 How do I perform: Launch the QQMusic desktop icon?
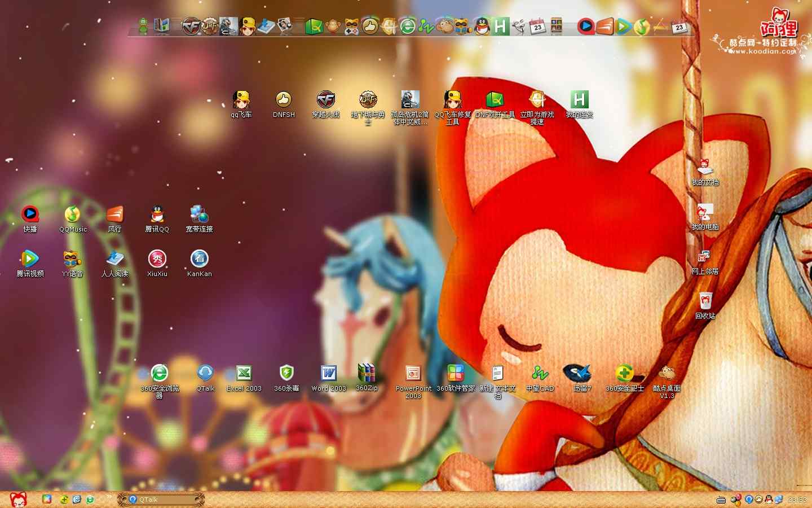click(73, 219)
